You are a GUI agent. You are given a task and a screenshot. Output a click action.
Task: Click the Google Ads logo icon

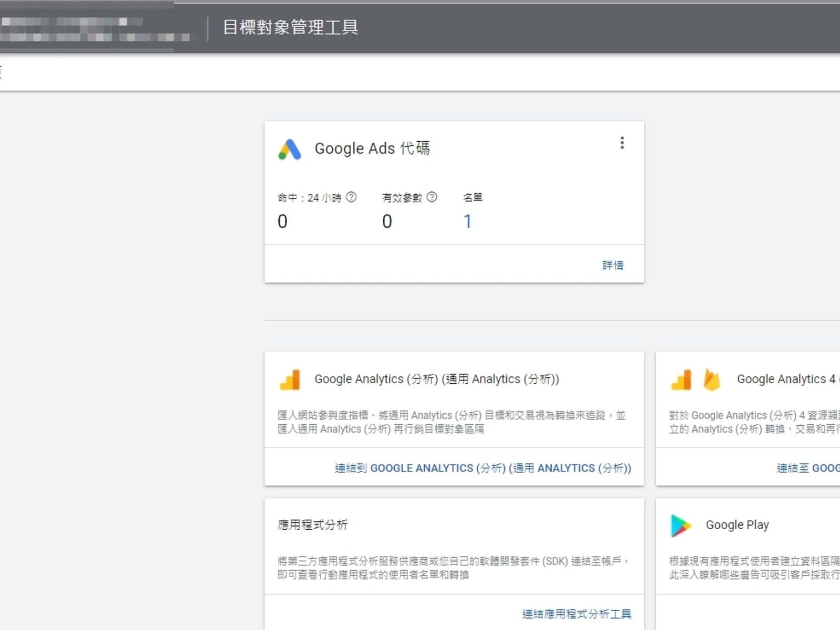[290, 149]
